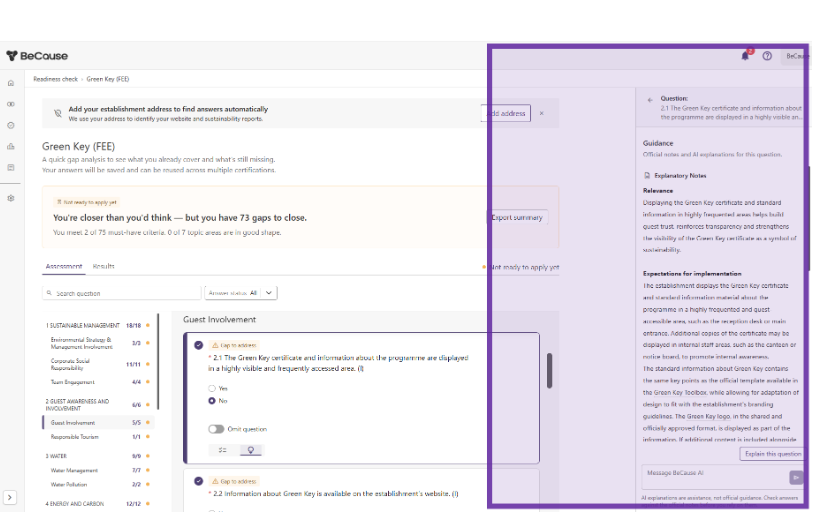
Task: Click the checkmark badge on question 2.2
Action: [x=199, y=481]
